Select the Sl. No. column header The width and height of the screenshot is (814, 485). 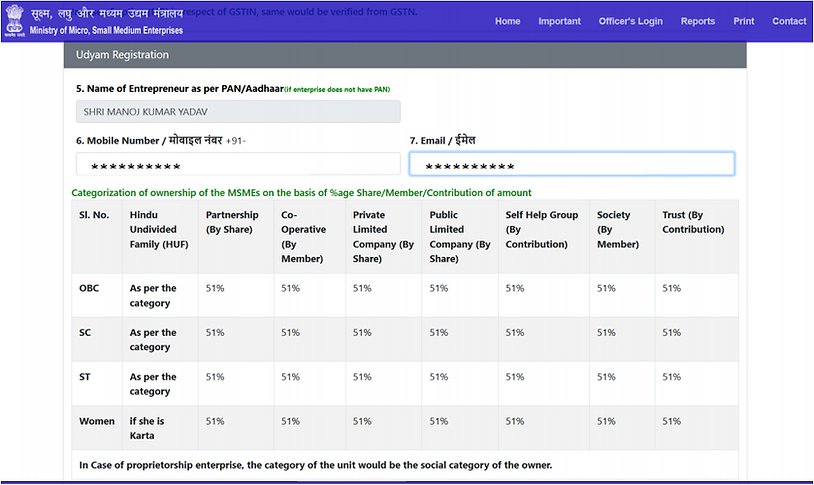click(x=94, y=215)
